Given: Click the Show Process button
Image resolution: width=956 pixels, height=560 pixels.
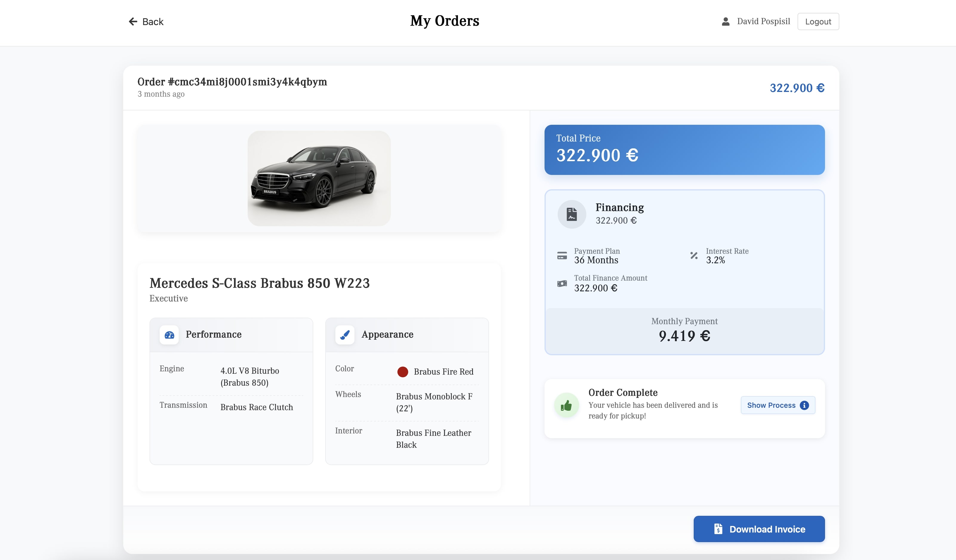Looking at the screenshot, I should click(x=778, y=405).
